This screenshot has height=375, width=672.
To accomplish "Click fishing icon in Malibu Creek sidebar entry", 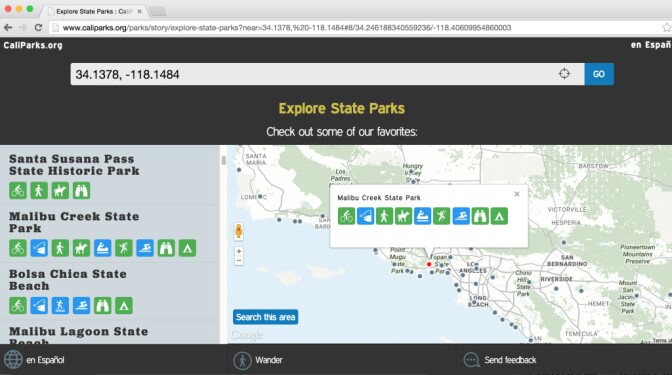I will point(39,248).
